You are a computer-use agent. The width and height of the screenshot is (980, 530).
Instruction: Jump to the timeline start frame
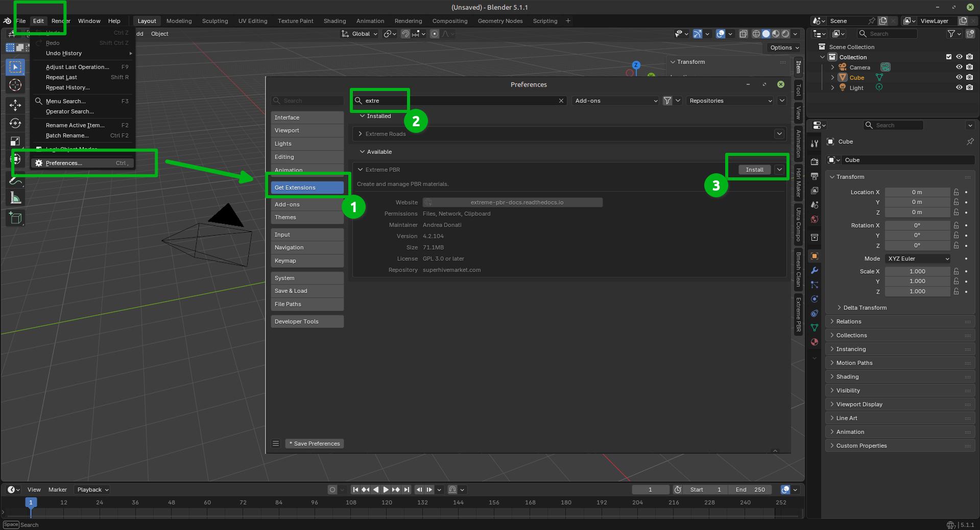coord(355,490)
